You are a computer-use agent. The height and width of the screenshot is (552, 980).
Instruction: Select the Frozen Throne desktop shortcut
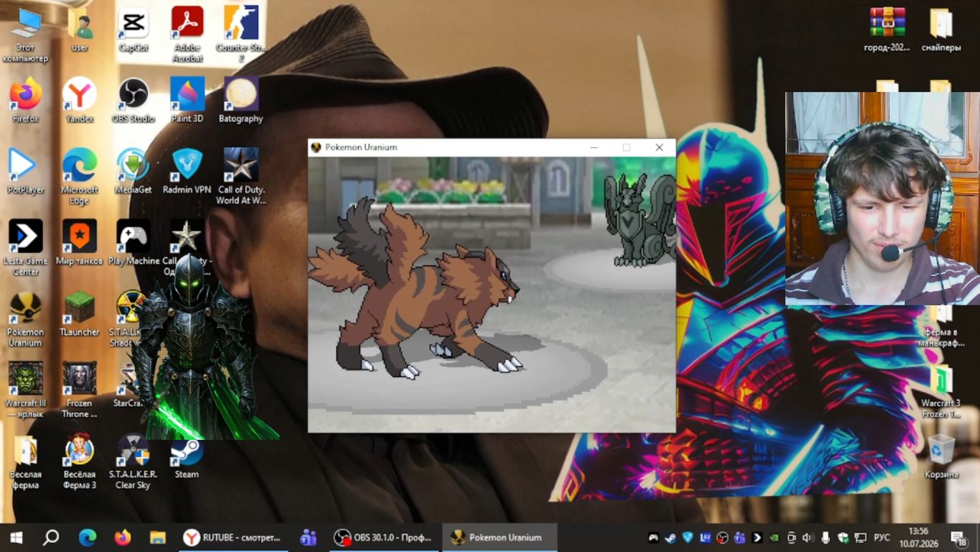[x=80, y=390]
